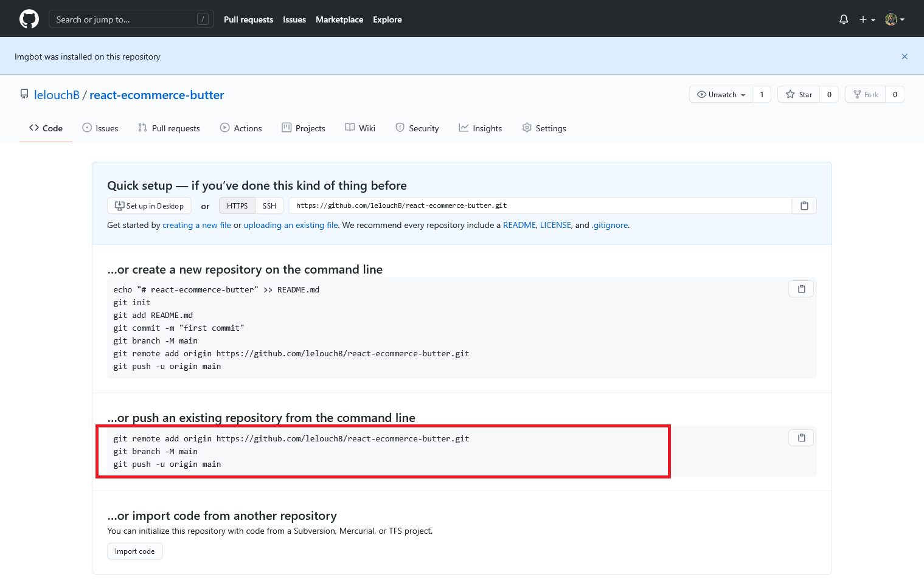The image size is (924, 580).
Task: Dismiss the Imgbot installed banner
Action: [x=905, y=57]
